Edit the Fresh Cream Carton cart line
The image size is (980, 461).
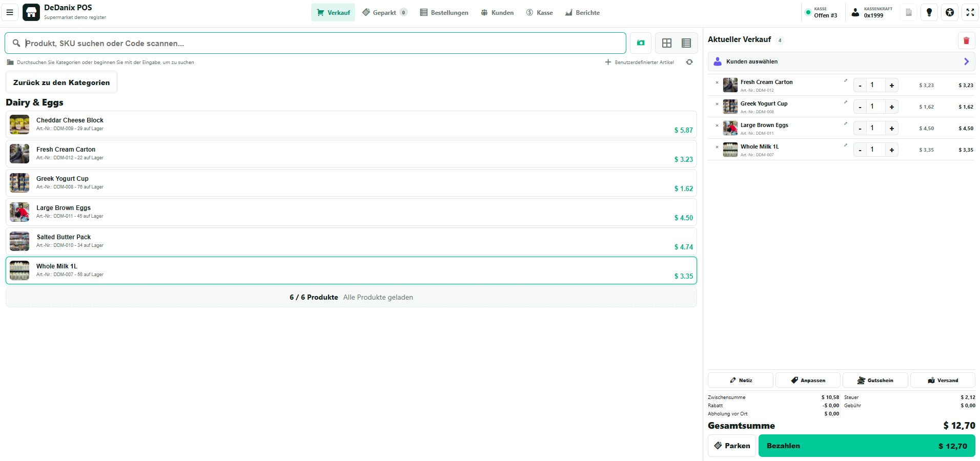pos(846,80)
